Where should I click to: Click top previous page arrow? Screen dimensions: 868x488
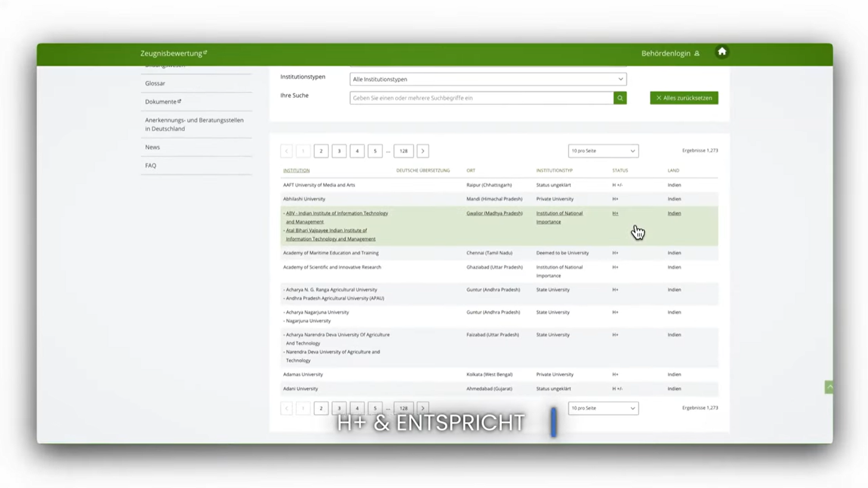coord(286,151)
